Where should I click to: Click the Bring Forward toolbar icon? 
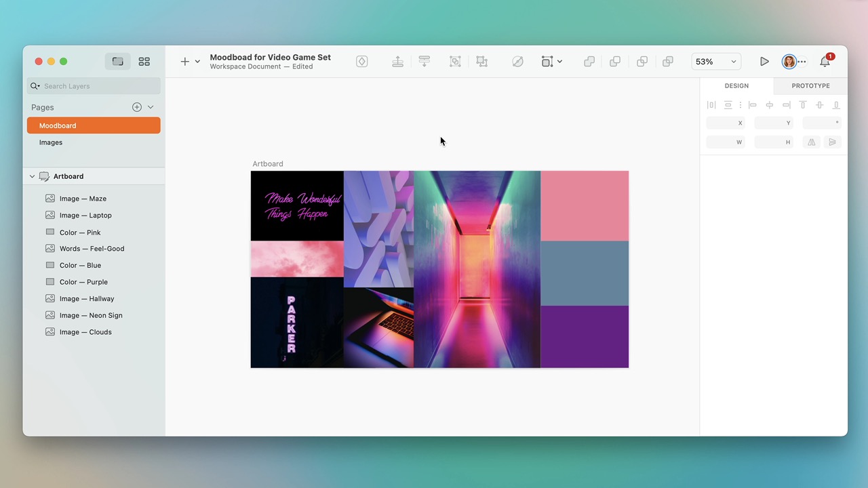(x=398, y=62)
